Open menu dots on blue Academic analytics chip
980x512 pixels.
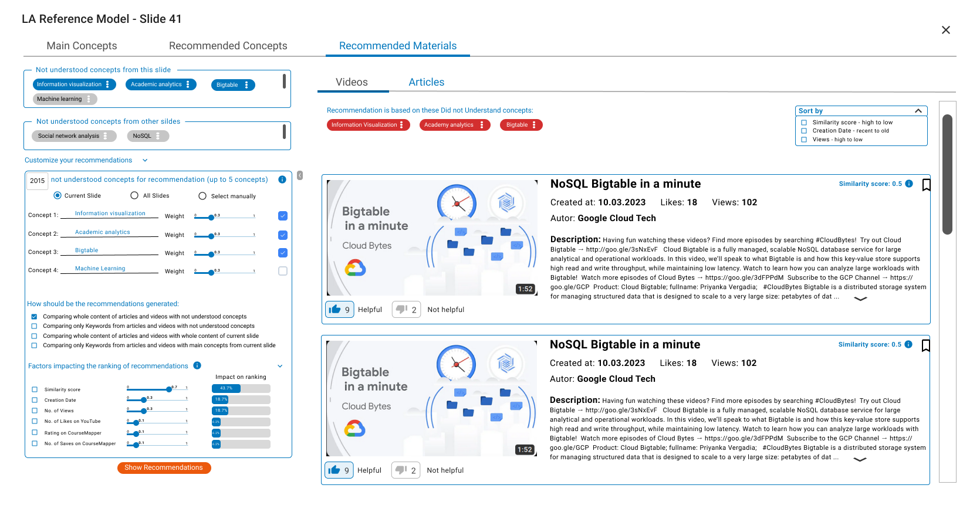click(188, 84)
